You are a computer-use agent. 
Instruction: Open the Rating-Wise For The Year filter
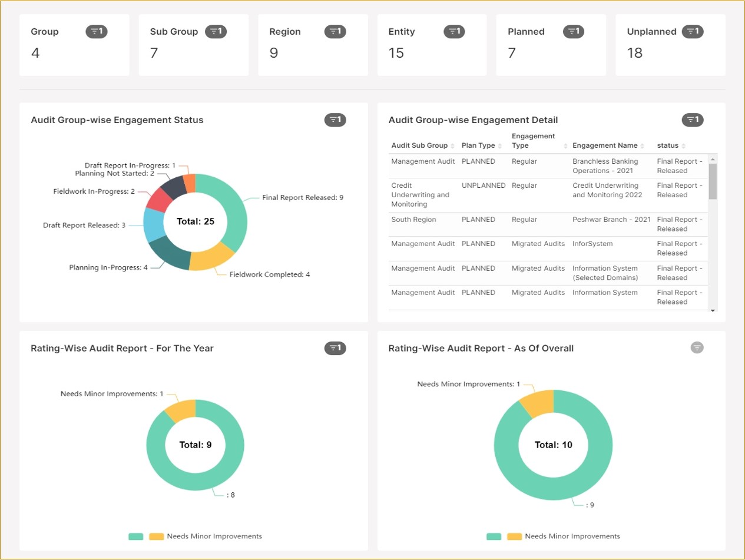pyautogui.click(x=335, y=348)
